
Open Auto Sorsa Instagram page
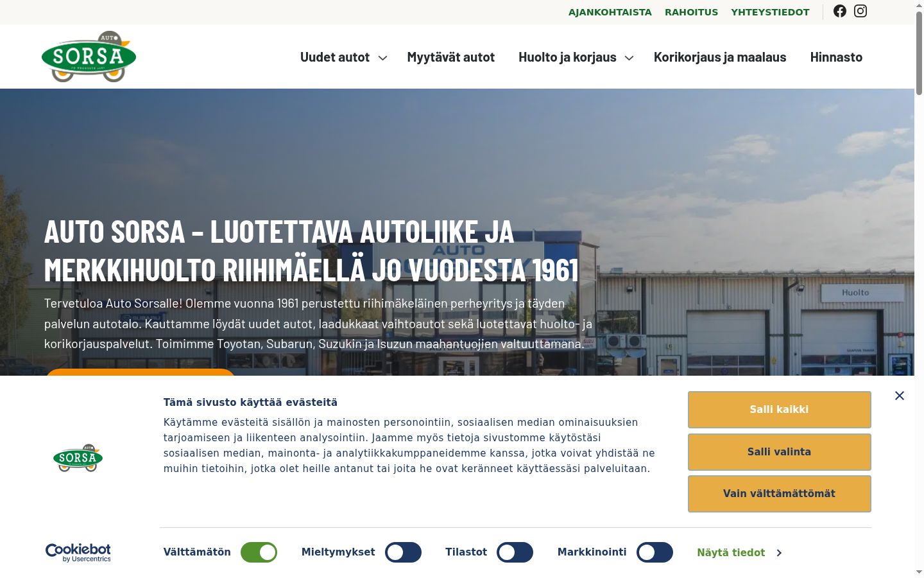tap(860, 11)
